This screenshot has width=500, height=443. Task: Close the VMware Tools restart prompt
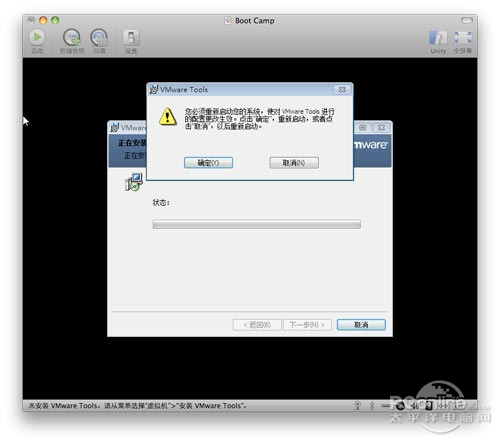click(x=342, y=90)
